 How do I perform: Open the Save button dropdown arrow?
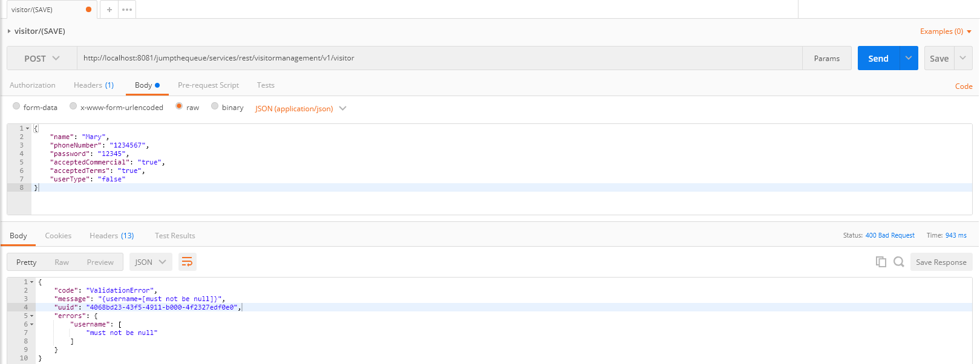[x=963, y=58]
